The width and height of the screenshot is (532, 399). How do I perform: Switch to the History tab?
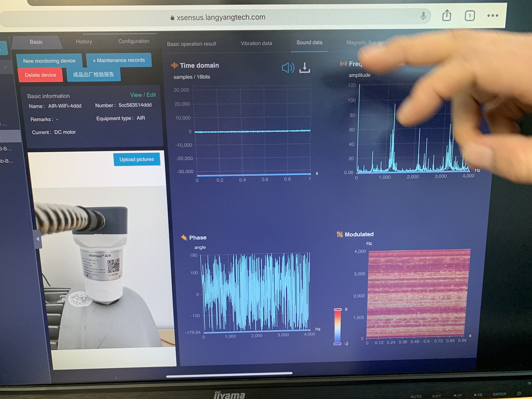[x=84, y=42]
